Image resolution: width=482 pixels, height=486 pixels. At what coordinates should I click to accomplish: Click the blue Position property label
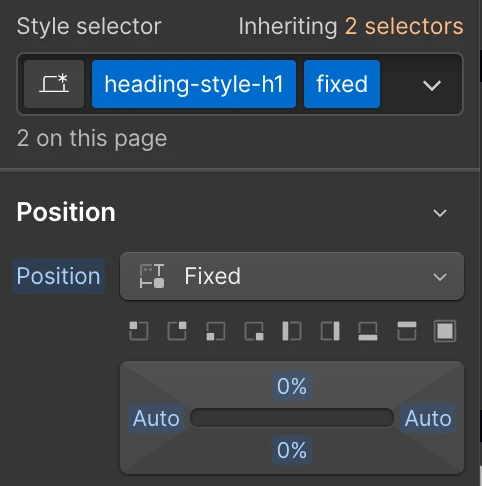pos(59,276)
